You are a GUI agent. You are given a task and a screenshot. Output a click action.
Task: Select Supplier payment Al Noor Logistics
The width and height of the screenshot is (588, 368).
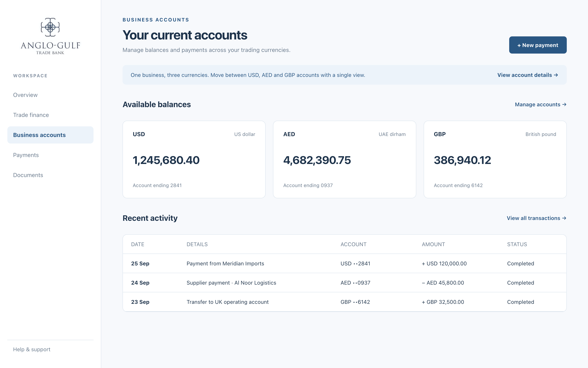[345, 283]
